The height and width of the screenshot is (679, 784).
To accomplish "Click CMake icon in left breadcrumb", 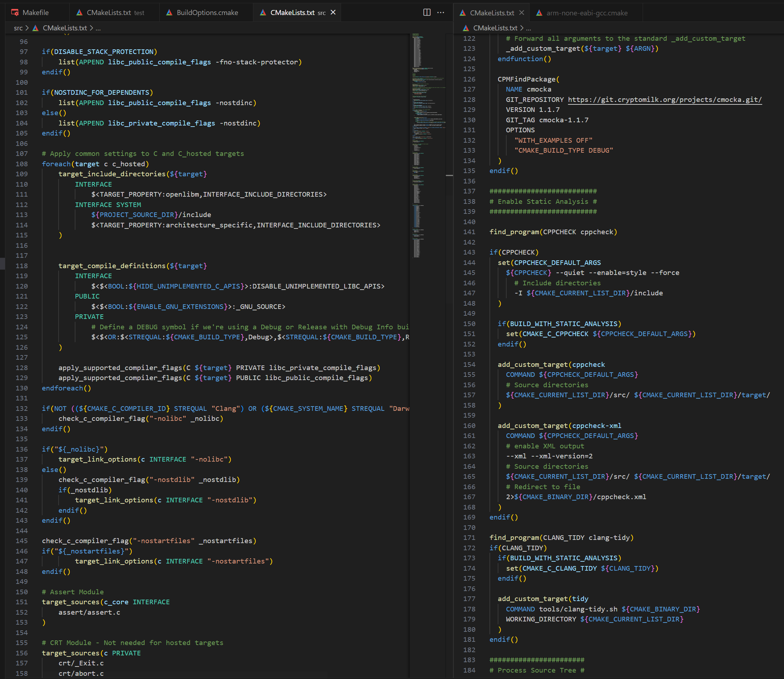I will pos(36,28).
